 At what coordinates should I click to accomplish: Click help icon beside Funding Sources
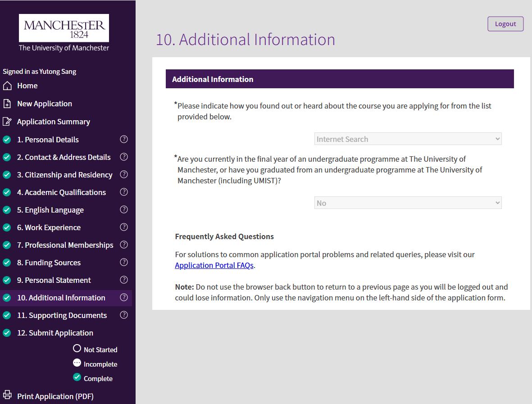tap(124, 263)
